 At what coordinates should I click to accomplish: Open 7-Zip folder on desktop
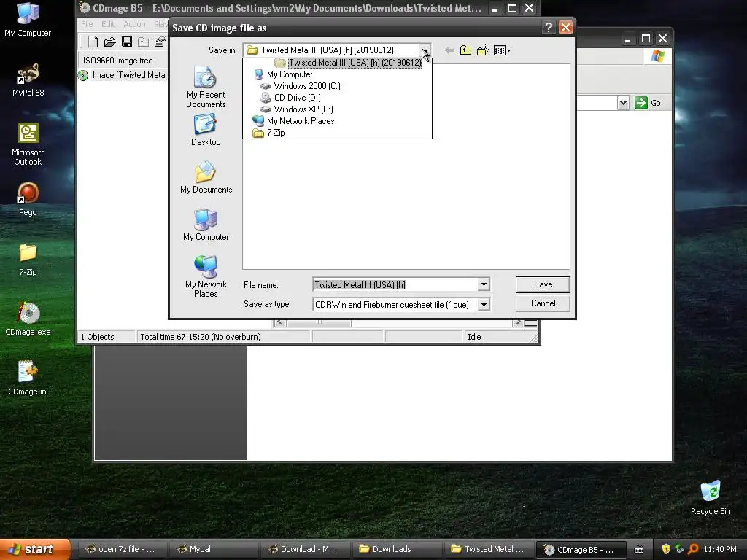pos(28,260)
